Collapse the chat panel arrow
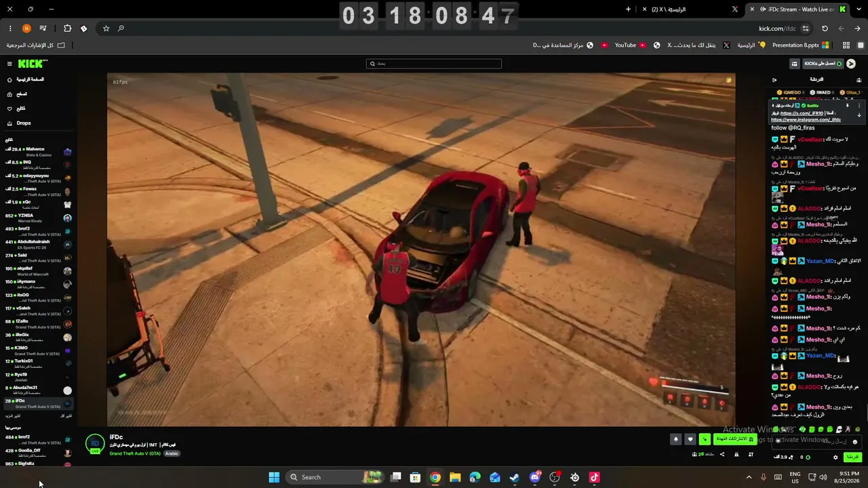 tap(774, 79)
